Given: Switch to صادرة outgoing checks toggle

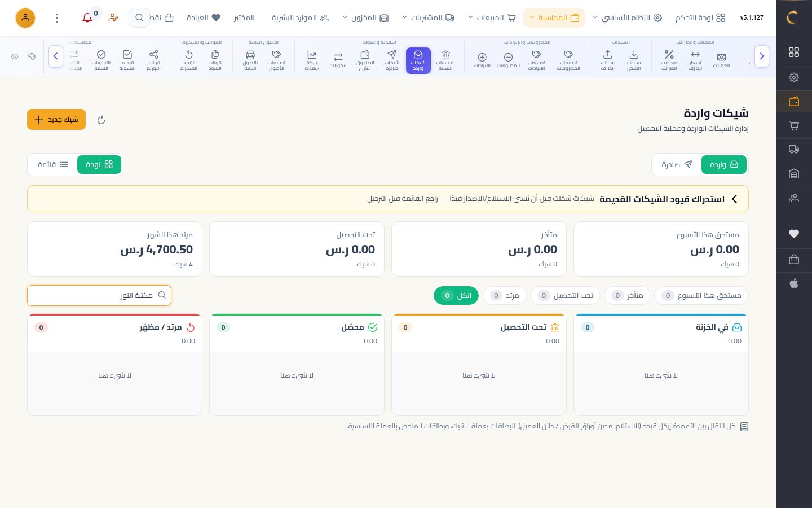Looking at the screenshot, I should pos(677,165).
